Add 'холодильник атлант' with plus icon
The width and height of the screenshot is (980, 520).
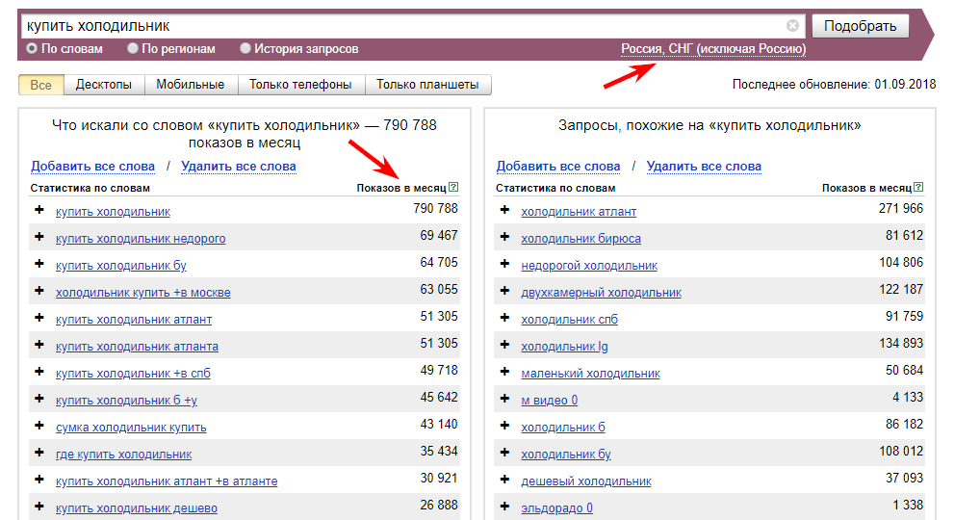(x=505, y=209)
